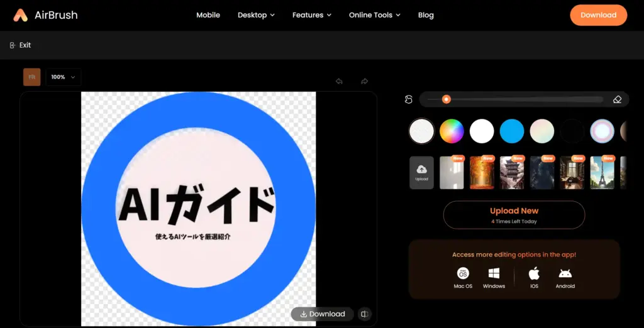Choose the pagoda background thumbnail
This screenshot has width=644, height=328.
(x=512, y=172)
